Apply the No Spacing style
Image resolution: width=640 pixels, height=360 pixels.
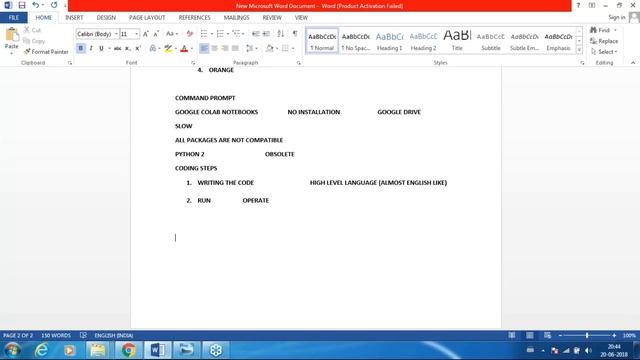click(x=356, y=41)
